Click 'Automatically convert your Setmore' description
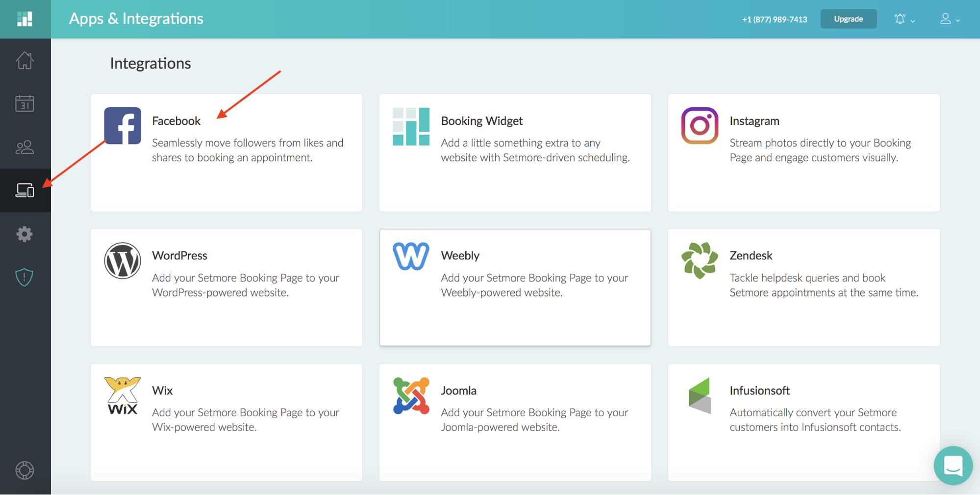The width and height of the screenshot is (980, 495). (x=815, y=420)
